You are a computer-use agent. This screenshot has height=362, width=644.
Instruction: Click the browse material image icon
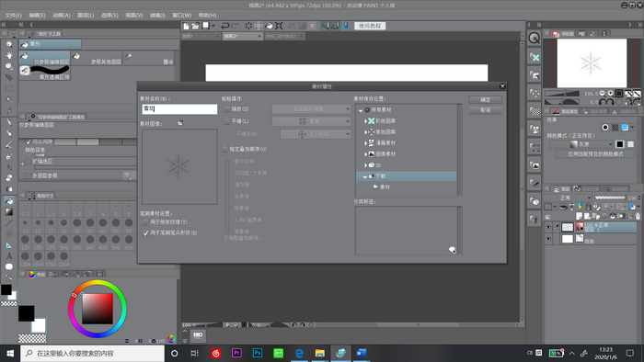(180, 123)
